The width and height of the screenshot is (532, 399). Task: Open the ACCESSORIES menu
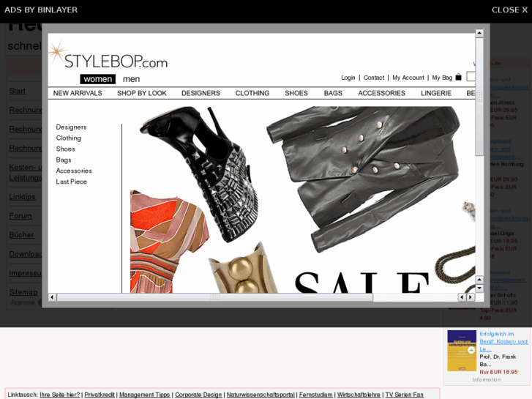point(382,93)
